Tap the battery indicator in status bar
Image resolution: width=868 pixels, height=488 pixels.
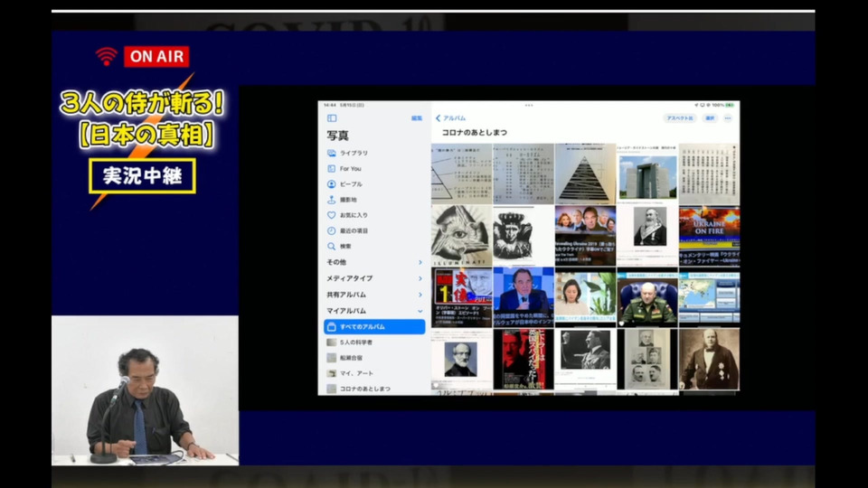click(x=730, y=105)
